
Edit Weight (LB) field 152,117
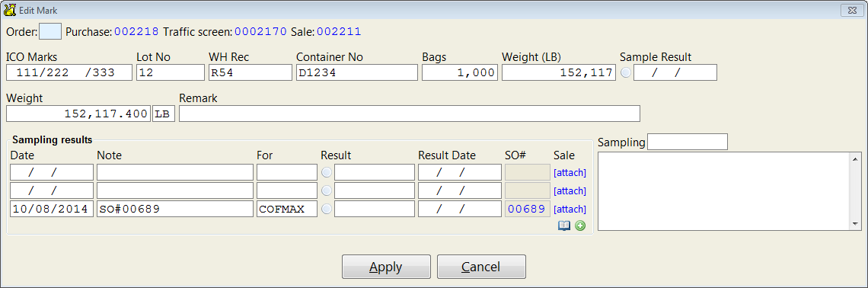pos(559,72)
